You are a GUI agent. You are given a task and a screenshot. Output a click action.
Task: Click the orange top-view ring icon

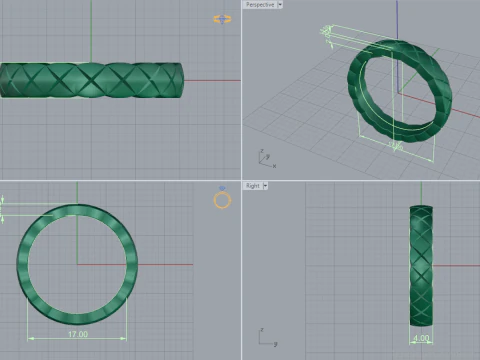[222, 19]
